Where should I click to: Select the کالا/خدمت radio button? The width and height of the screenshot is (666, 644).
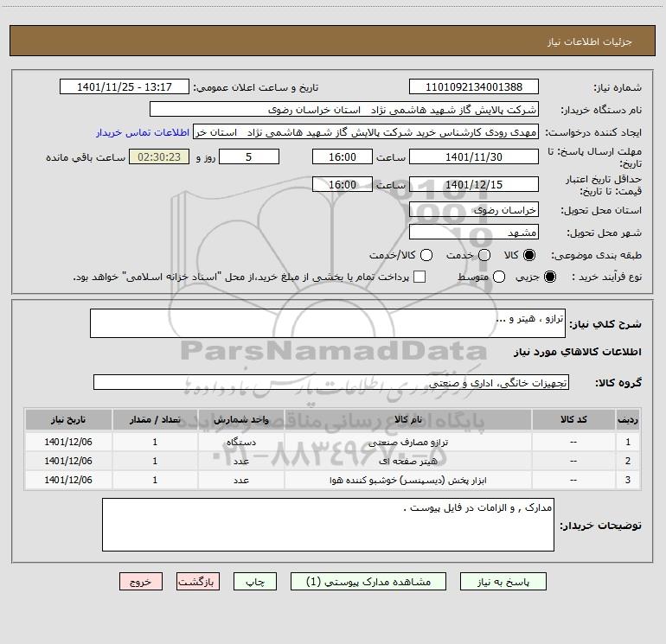[x=426, y=255]
